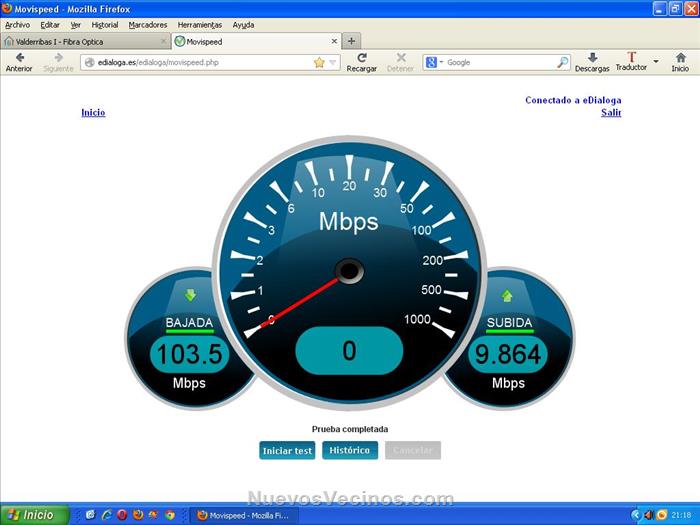Viewport: 700px width, 525px height.
Task: Click the Traductor toolbar icon
Action: tap(631, 59)
